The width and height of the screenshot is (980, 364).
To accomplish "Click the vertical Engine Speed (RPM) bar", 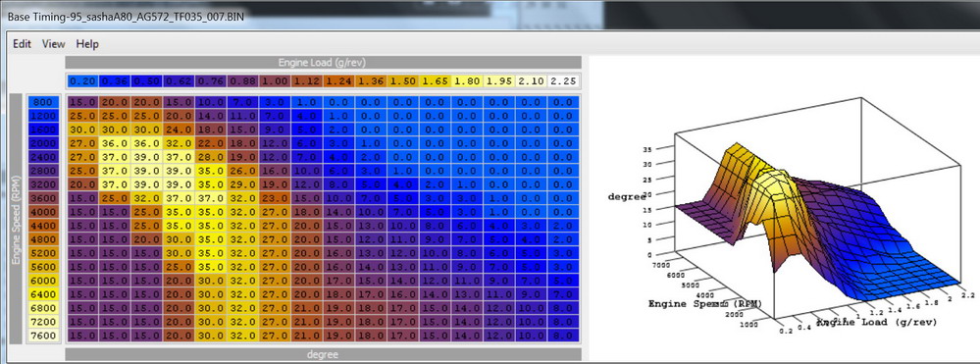I will coord(17,219).
